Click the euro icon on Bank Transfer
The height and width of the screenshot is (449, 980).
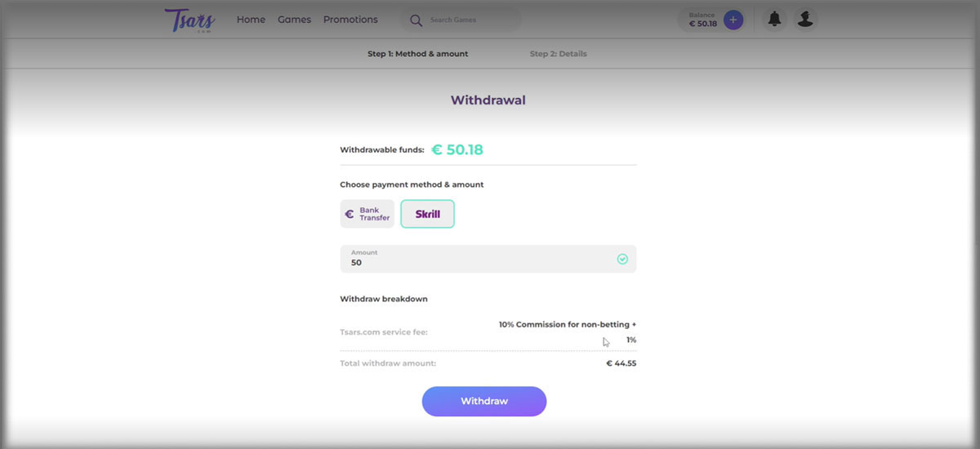[x=350, y=215]
